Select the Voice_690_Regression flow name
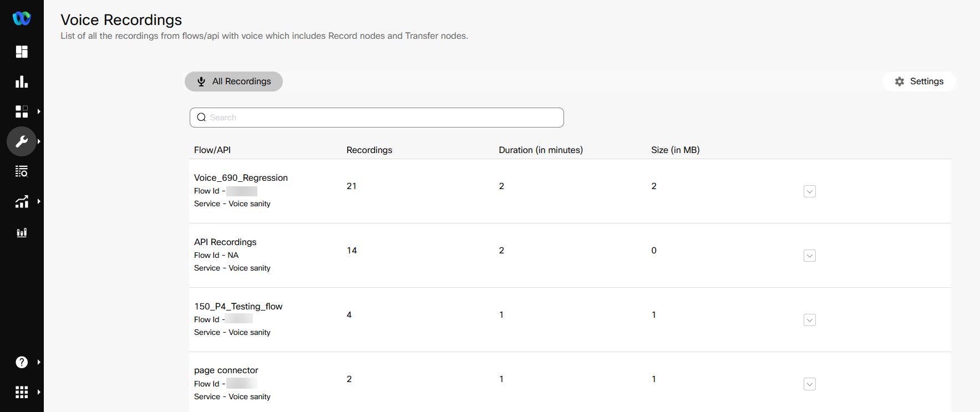The width and height of the screenshot is (980, 412). point(241,178)
